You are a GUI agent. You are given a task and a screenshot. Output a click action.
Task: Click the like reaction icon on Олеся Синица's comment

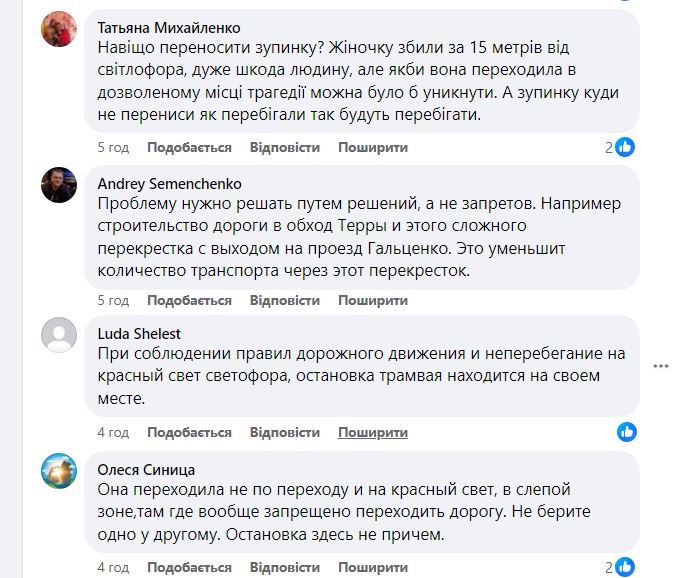[627, 566]
